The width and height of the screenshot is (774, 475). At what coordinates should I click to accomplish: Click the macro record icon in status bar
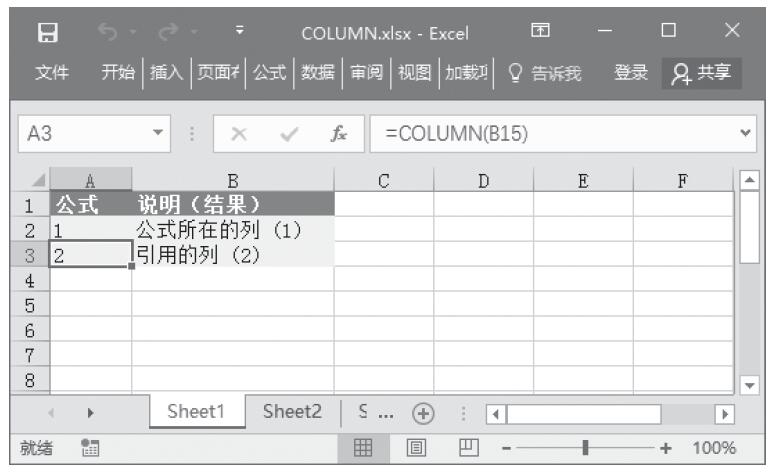[89, 448]
